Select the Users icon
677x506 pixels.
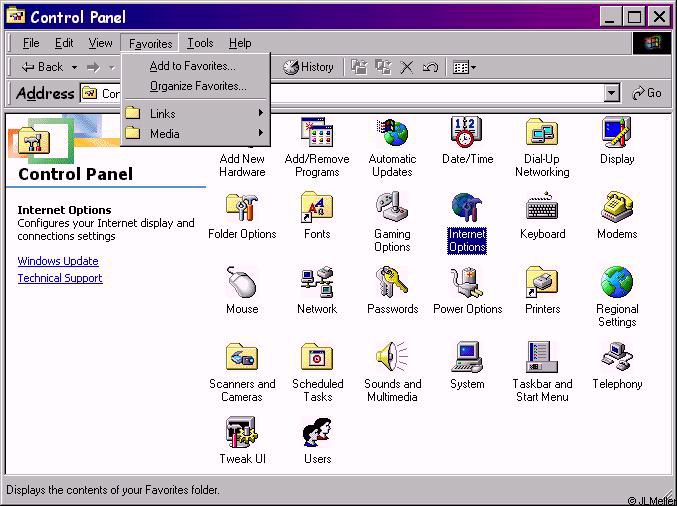click(x=317, y=433)
